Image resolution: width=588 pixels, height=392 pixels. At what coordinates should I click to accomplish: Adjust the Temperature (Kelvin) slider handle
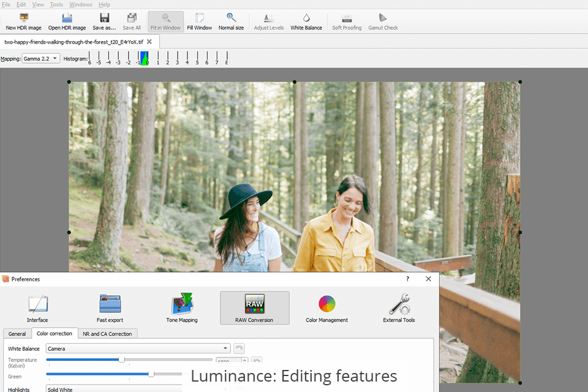pos(121,360)
